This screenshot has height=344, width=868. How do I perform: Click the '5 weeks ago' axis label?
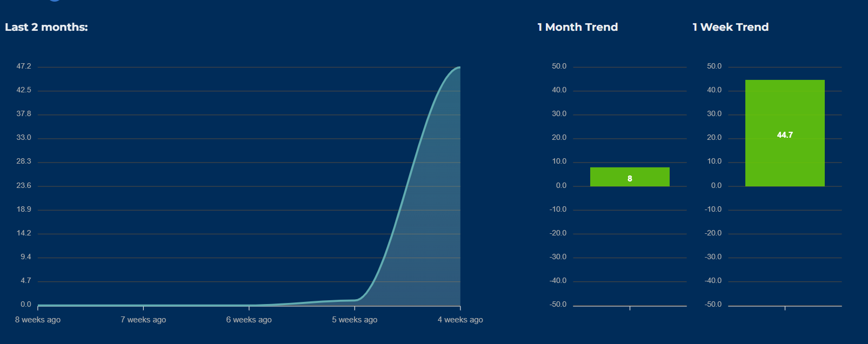pyautogui.click(x=355, y=320)
